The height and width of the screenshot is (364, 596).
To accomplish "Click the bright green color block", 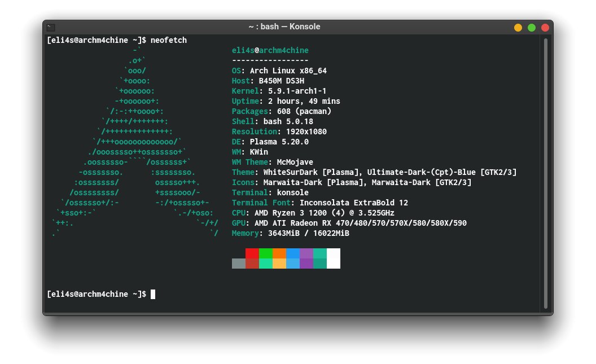I will (265, 253).
